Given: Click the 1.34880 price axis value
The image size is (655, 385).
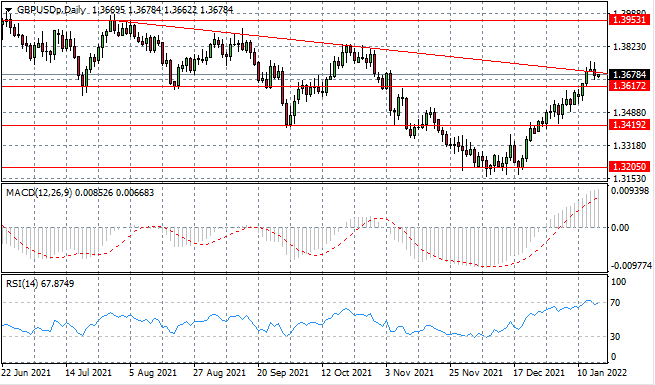Looking at the screenshot, I should [630, 113].
